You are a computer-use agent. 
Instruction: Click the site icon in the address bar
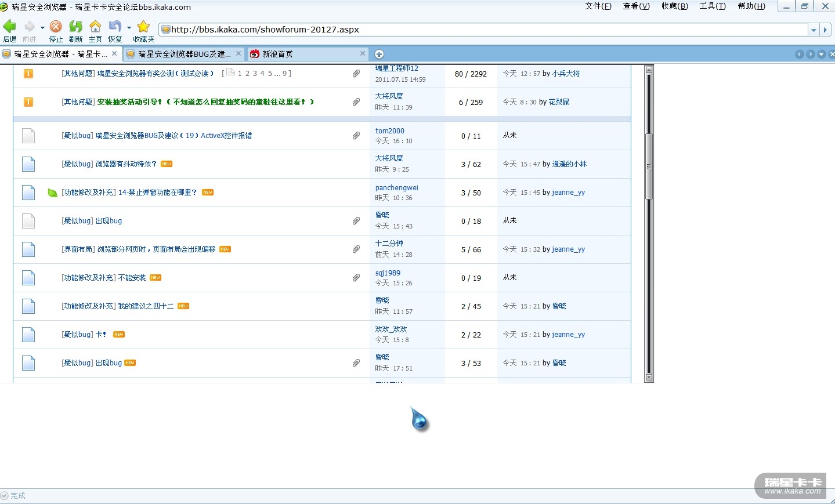pyautogui.click(x=165, y=30)
